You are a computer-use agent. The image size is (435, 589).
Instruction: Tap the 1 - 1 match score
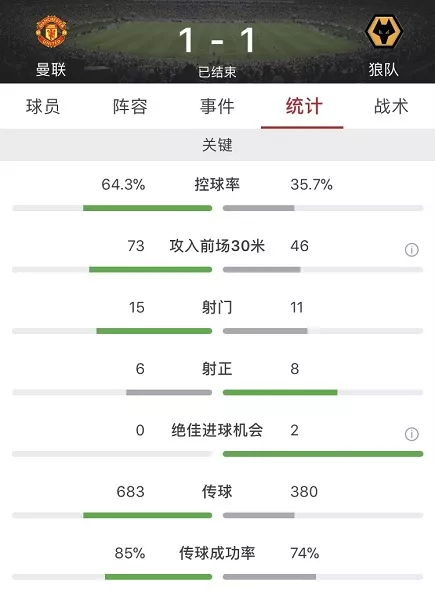[x=217, y=40]
